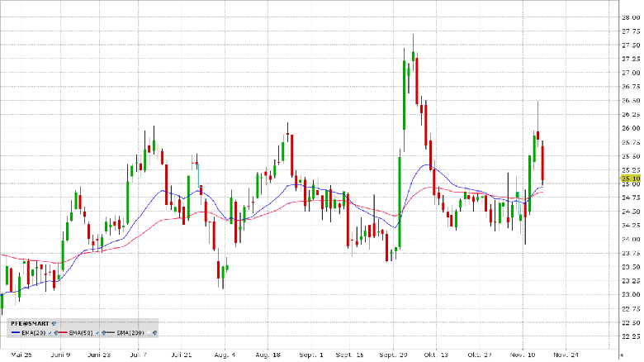Click the EMA(50) legend label
The height and width of the screenshot is (362, 644).
click(81, 332)
